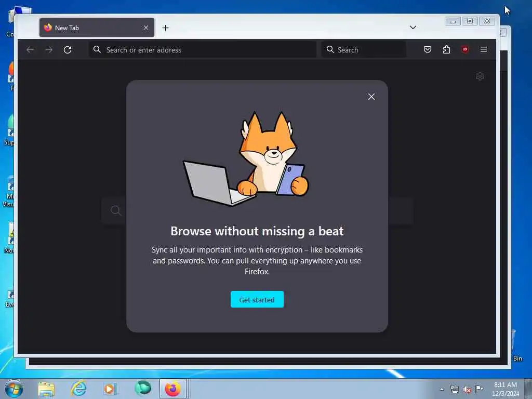
Task: Click the Get started button
Action: point(257,300)
